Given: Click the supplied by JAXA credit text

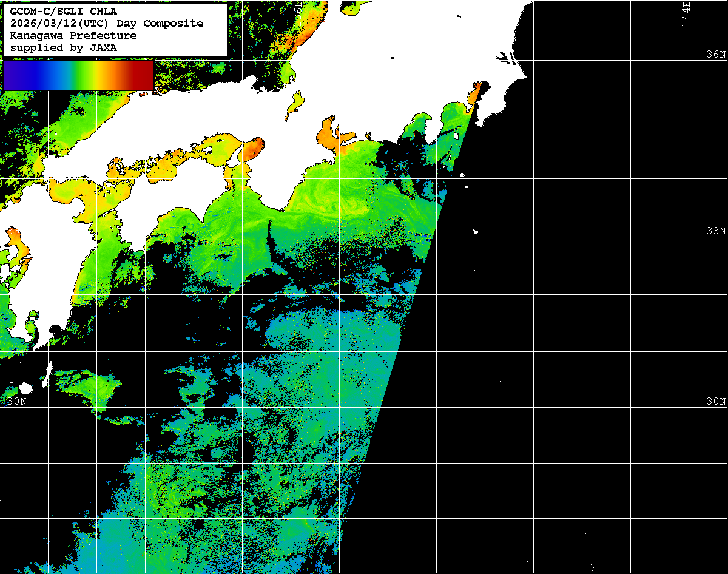Looking at the screenshot, I should [x=64, y=48].
